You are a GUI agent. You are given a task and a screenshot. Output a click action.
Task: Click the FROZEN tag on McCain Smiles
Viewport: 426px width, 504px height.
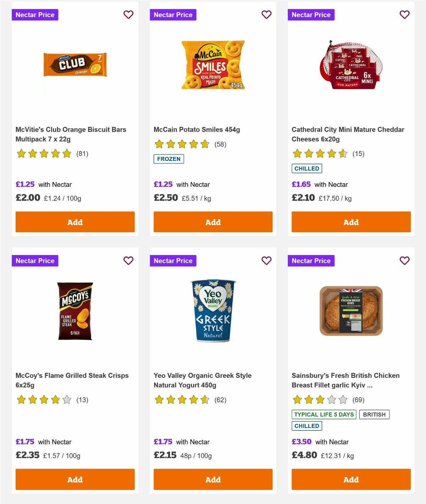(x=169, y=159)
